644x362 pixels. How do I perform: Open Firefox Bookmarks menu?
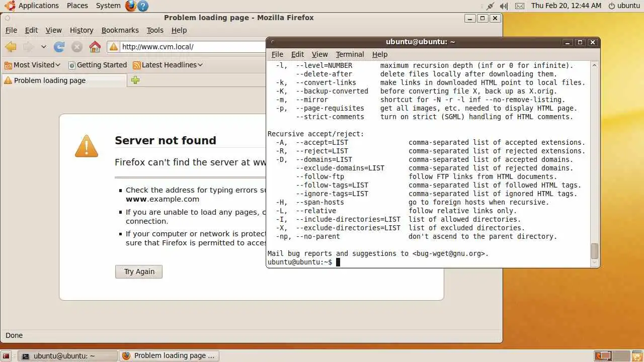120,30
